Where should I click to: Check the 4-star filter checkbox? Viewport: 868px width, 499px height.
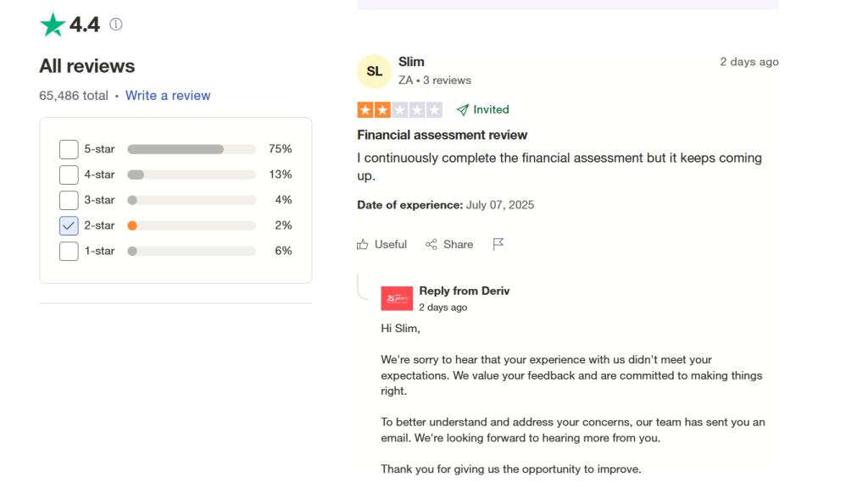[69, 175]
